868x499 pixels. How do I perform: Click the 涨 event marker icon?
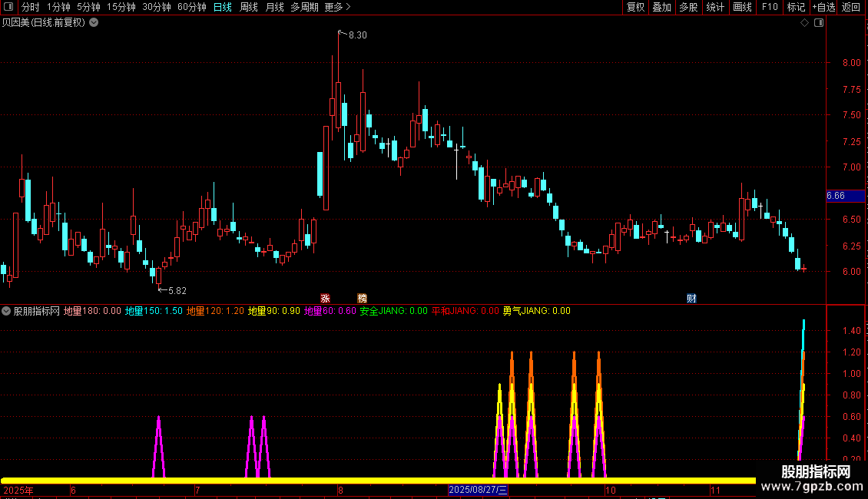[x=325, y=298]
